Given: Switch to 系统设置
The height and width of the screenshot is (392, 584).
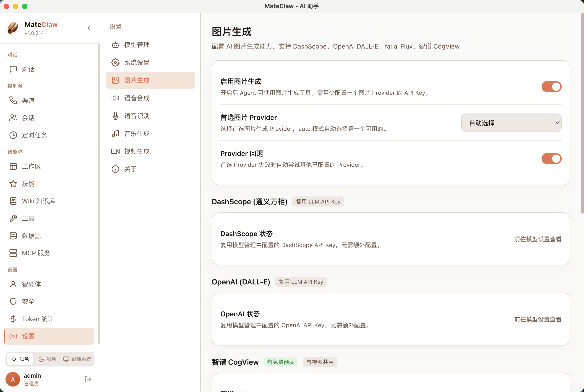Looking at the screenshot, I should click(x=137, y=62).
